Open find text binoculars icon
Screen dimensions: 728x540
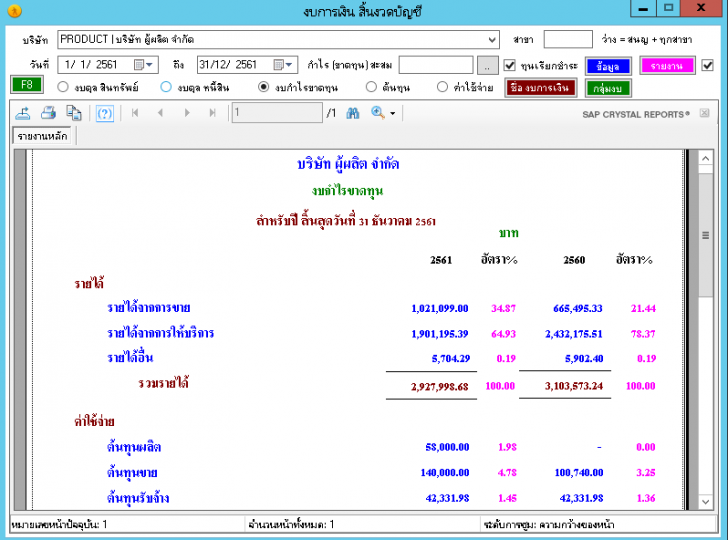coord(353,113)
